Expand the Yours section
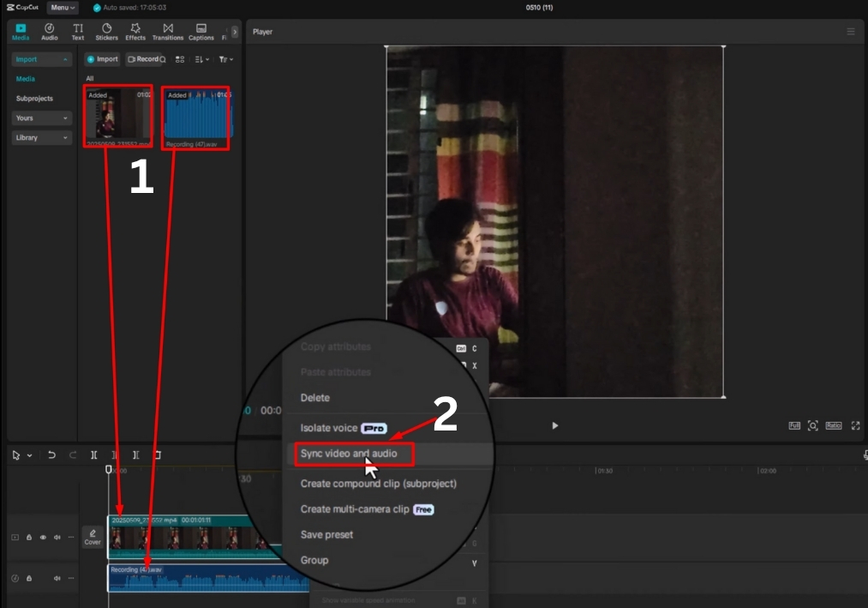This screenshot has height=608, width=868. [x=41, y=118]
